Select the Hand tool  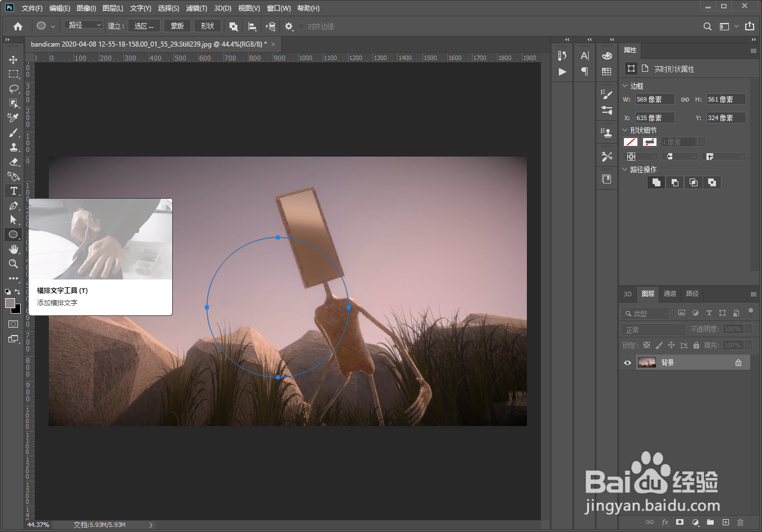pos(13,249)
